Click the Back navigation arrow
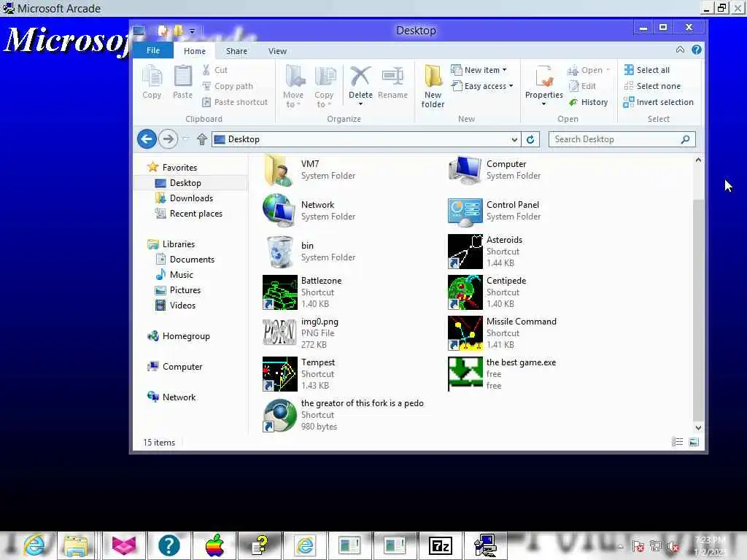Viewport: 747px width, 560px height. pos(147,139)
